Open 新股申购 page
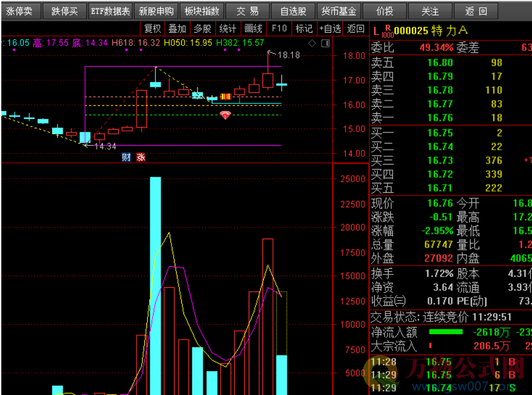 tap(156, 11)
